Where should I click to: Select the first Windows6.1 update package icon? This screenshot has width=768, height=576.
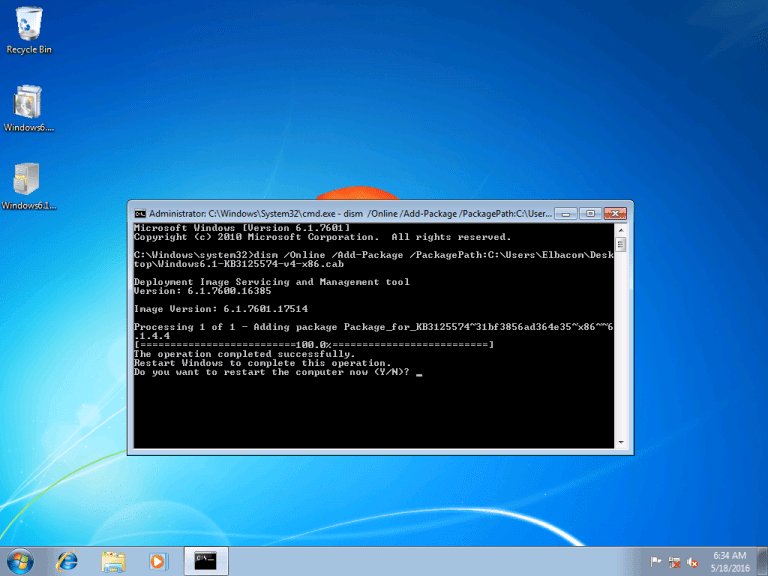coord(28,104)
